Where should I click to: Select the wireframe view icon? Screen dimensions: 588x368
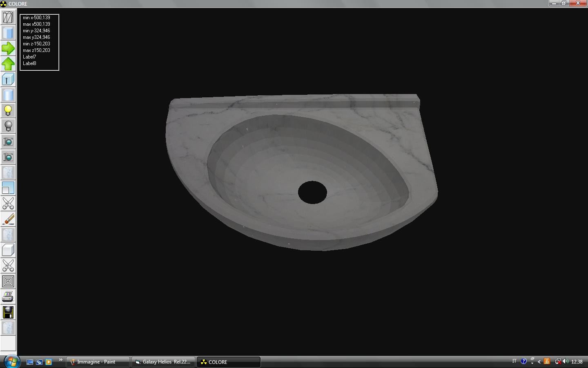[x=8, y=17]
